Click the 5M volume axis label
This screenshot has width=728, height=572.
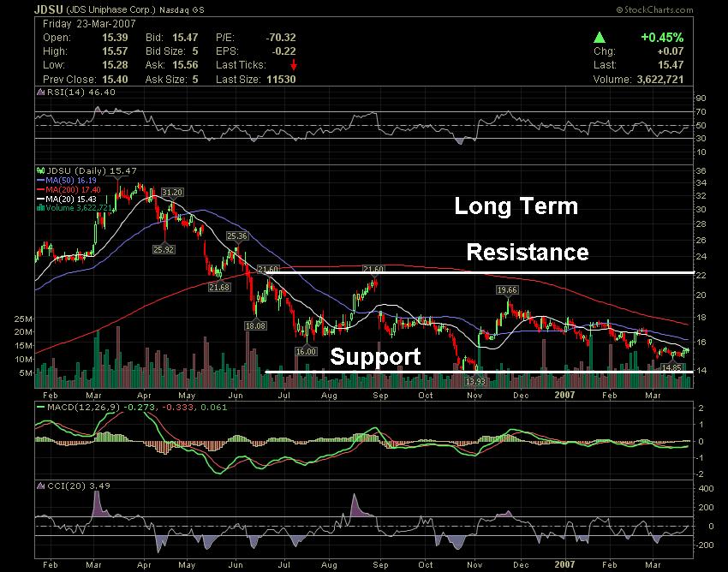(x=26, y=373)
